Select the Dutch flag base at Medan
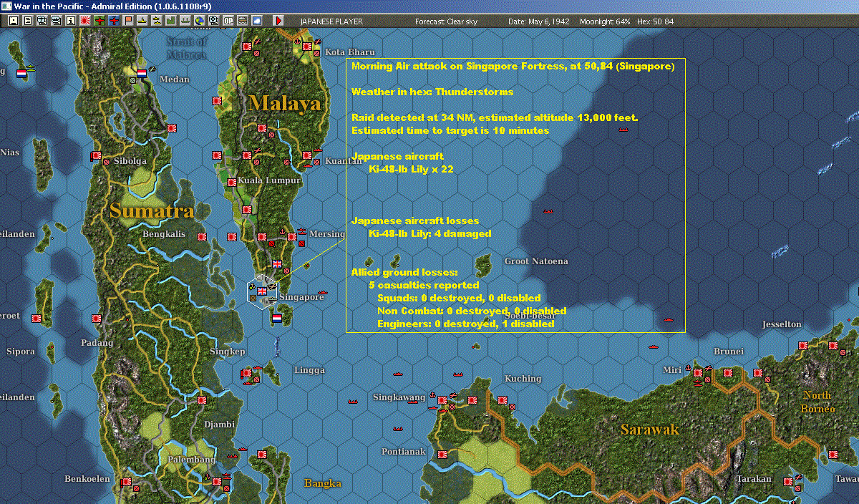 [x=142, y=73]
